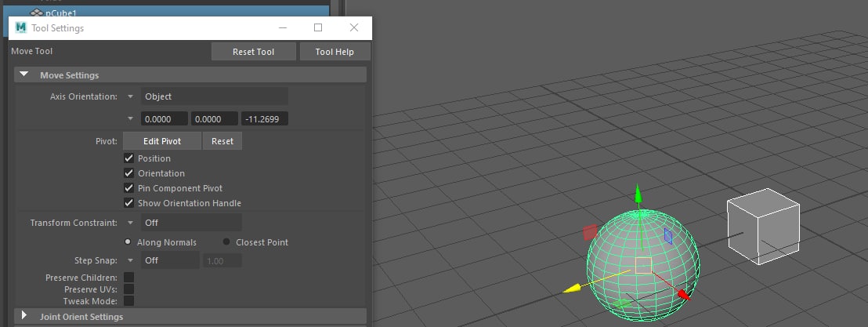Minimize the Tool Settings window
The image size is (868, 327).
pyautogui.click(x=282, y=27)
